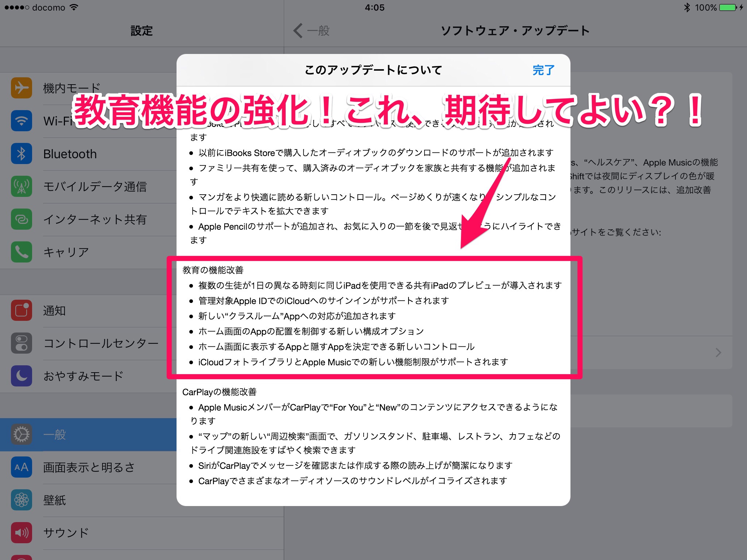Tap 教育の機能改善 section heading
This screenshot has width=747, height=560.
[x=213, y=270]
